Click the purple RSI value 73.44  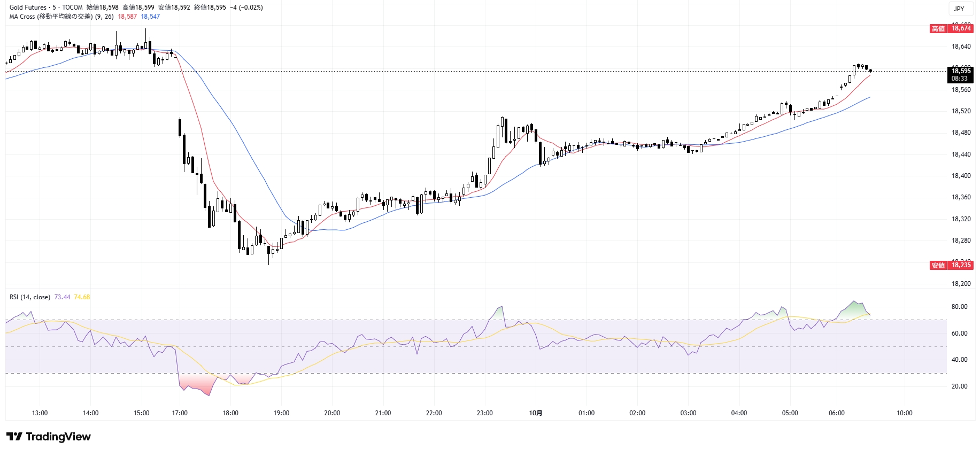coord(62,297)
